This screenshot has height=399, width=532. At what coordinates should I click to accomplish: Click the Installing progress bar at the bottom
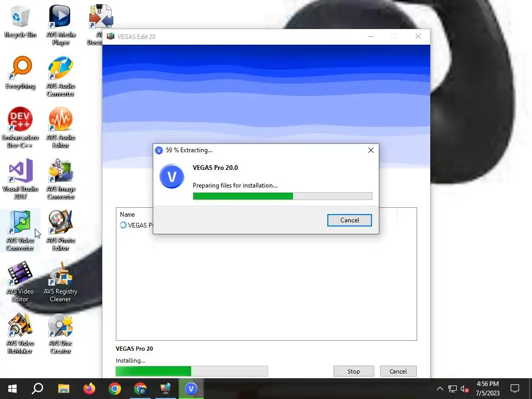(192, 371)
